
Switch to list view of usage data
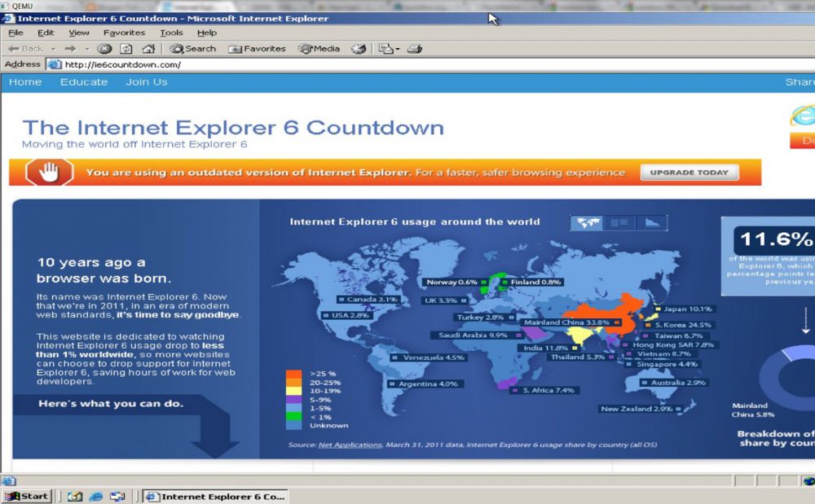619,222
